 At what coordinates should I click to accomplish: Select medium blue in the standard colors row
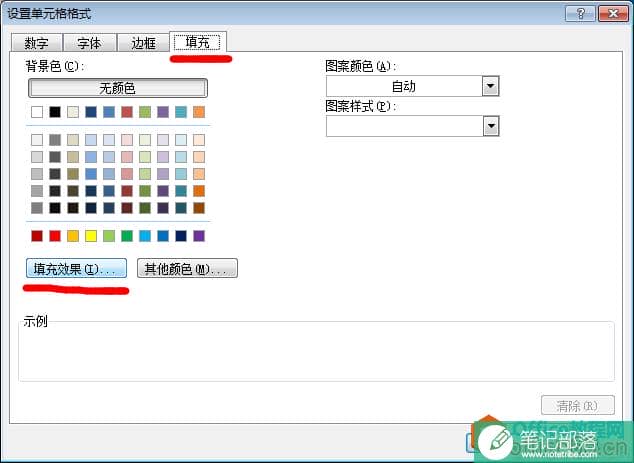(x=163, y=236)
